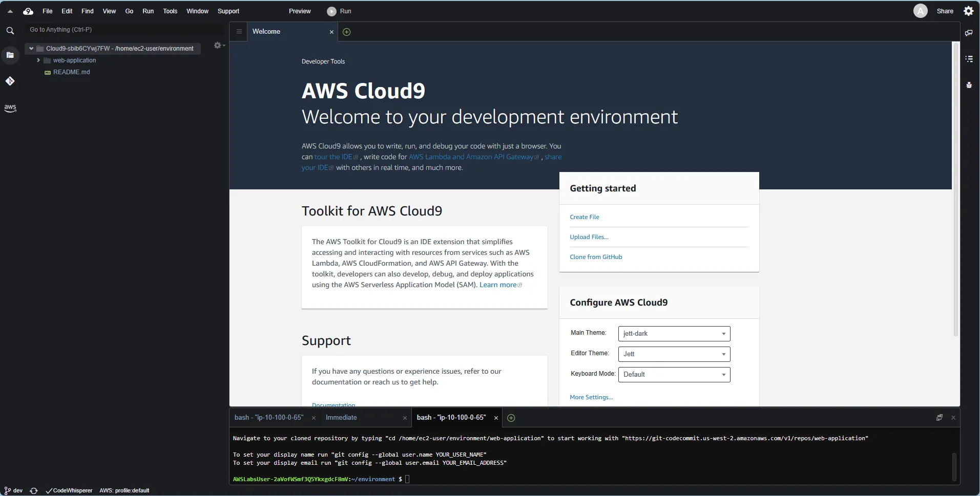Open the File menu

(x=48, y=11)
